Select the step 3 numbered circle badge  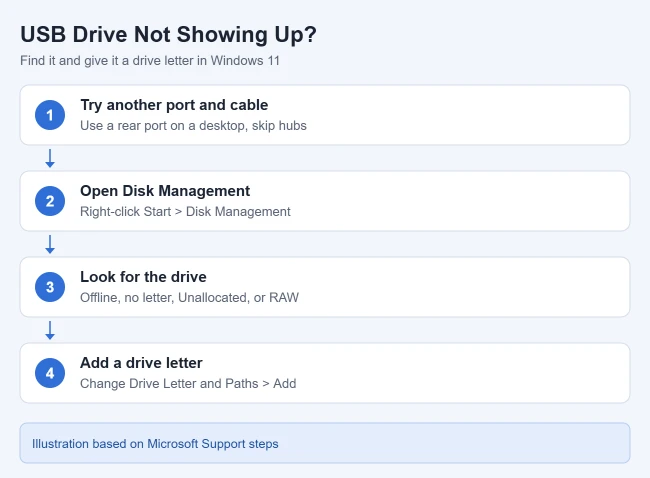coord(50,287)
